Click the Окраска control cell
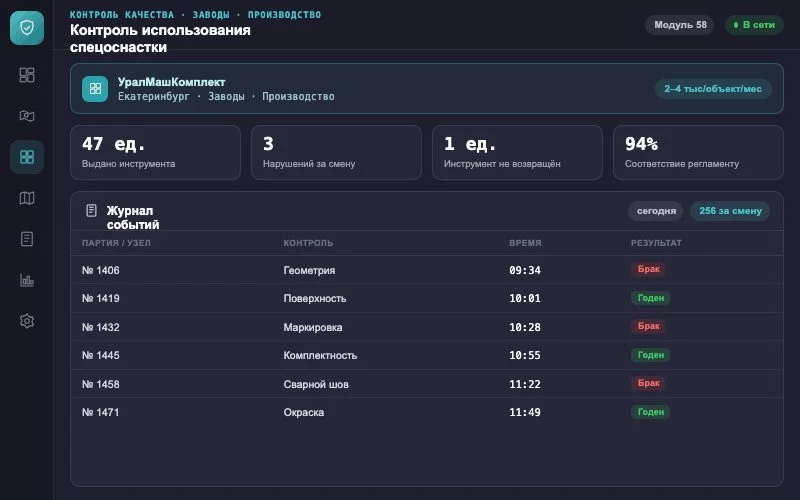The image size is (800, 500). click(304, 412)
